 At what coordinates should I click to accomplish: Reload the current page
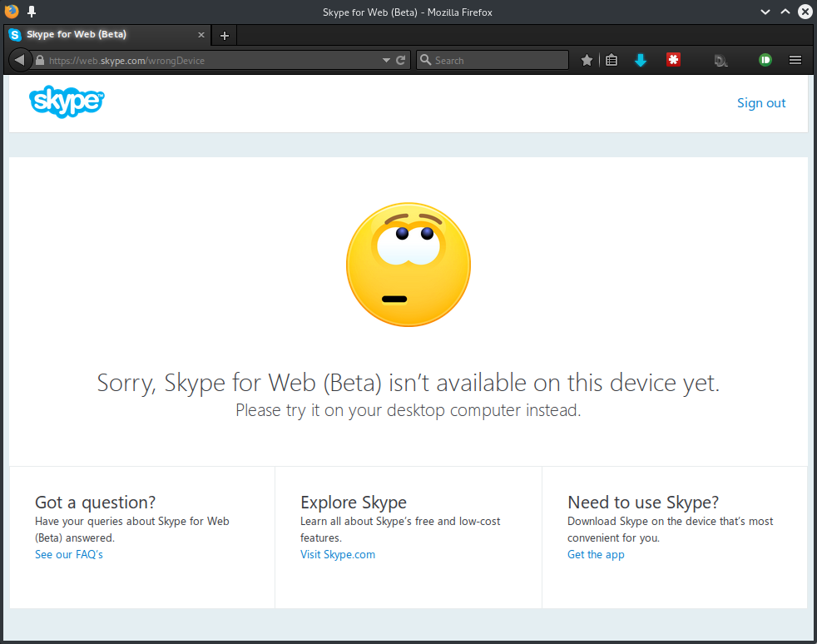point(401,61)
